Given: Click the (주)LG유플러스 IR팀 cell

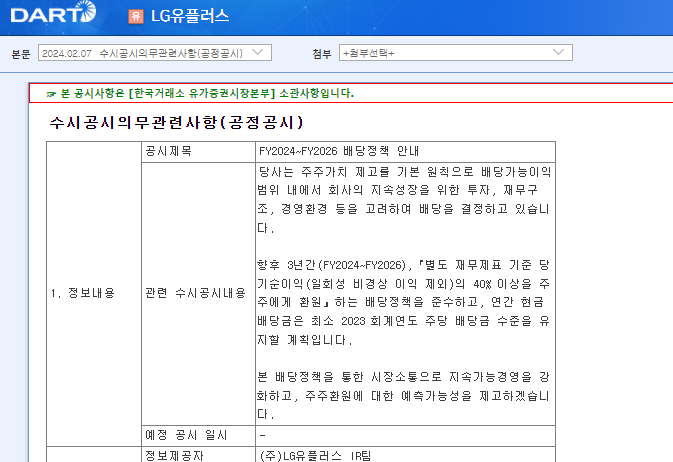Looking at the screenshot, I should 405,455.
